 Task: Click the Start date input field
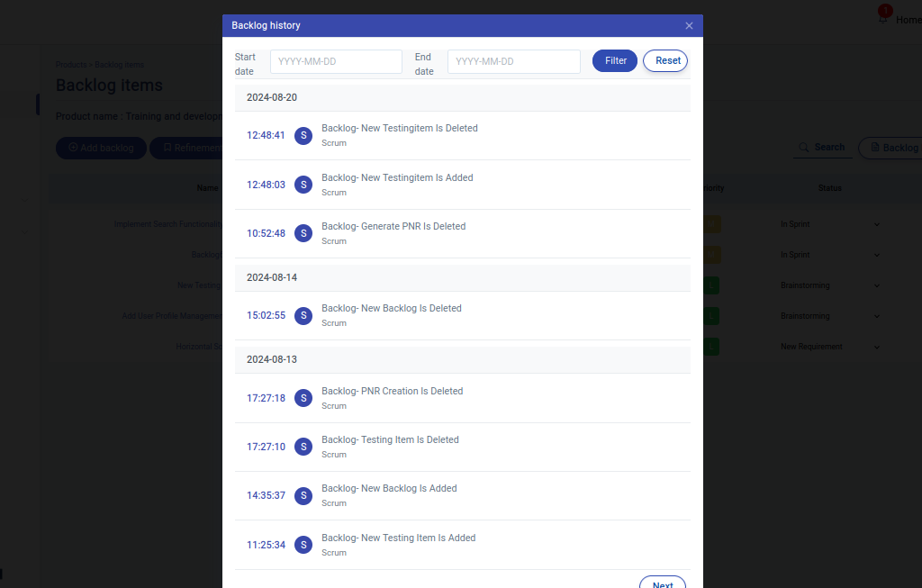pyautogui.click(x=336, y=62)
